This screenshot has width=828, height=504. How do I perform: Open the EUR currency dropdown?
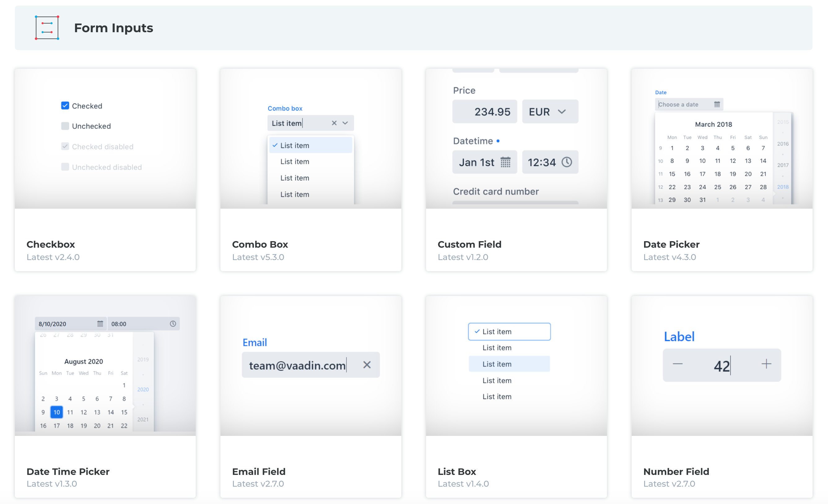562,111
